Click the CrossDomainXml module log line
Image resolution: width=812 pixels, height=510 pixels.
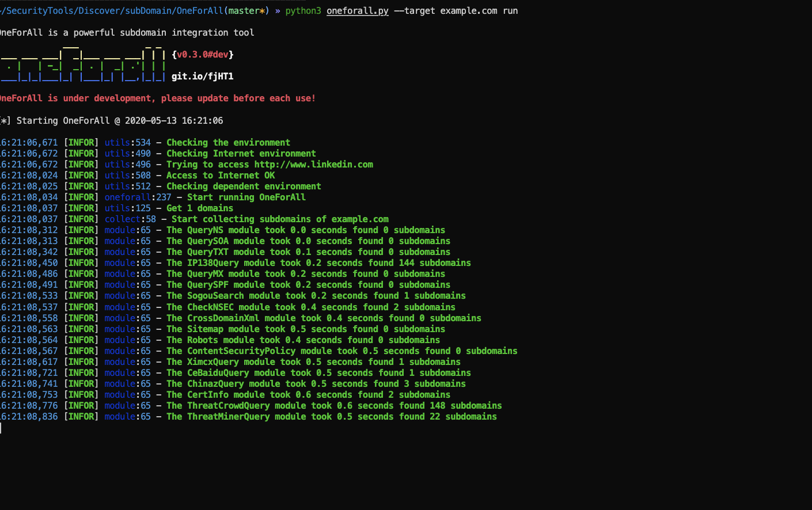[x=324, y=318]
